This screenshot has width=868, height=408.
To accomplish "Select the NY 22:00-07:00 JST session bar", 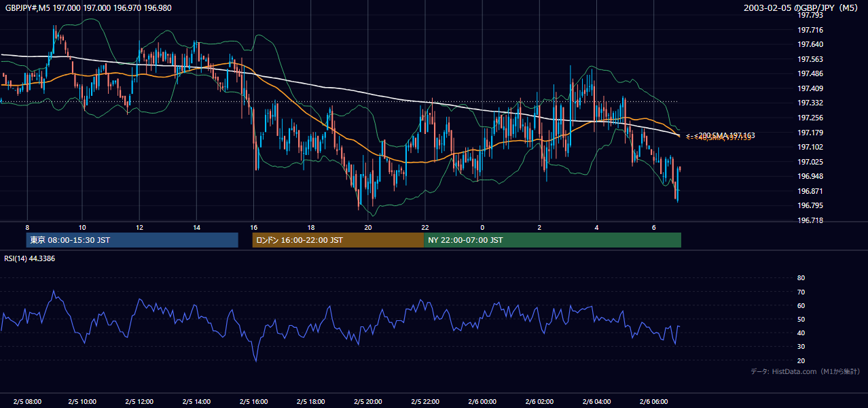I will pyautogui.click(x=552, y=240).
